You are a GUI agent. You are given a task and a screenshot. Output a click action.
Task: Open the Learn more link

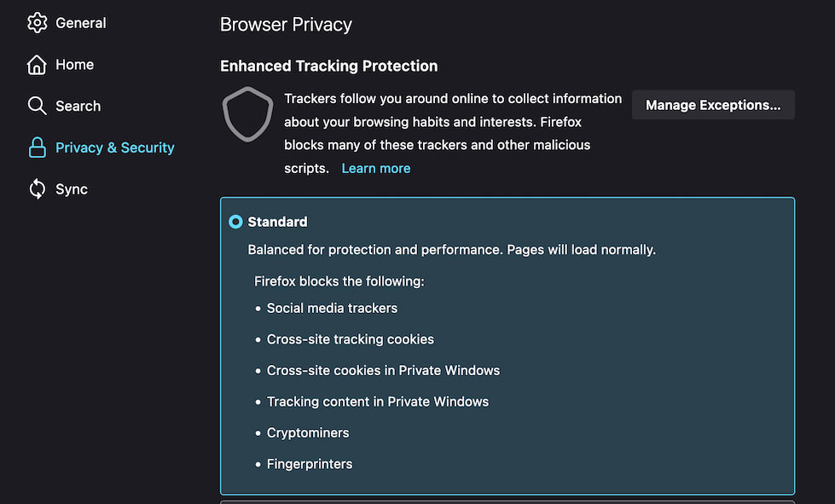point(376,168)
